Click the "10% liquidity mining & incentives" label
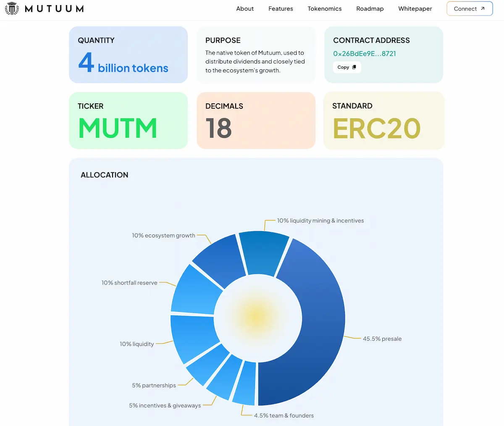 coord(320,221)
